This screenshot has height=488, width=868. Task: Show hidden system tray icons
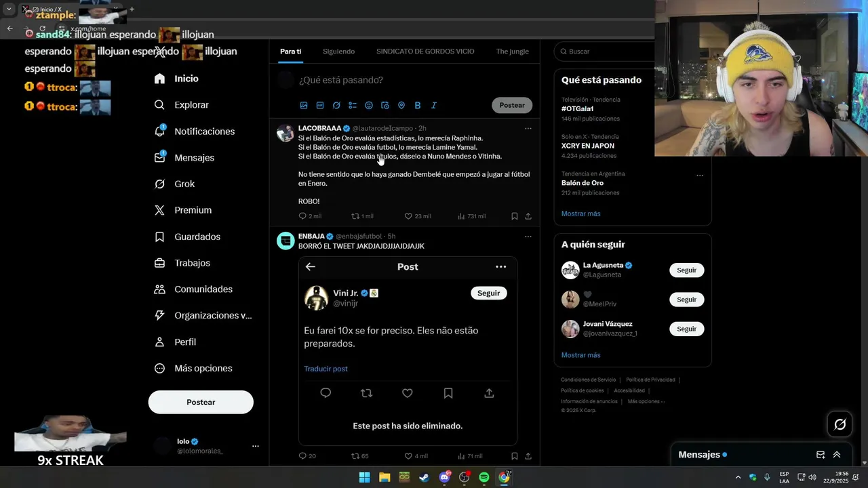point(738,477)
